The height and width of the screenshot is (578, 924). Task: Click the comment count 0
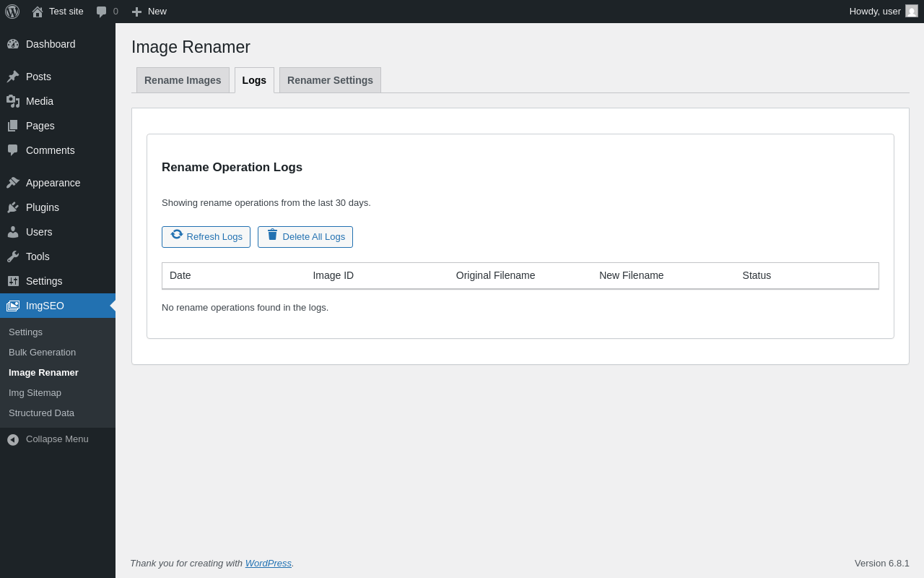pos(115,12)
